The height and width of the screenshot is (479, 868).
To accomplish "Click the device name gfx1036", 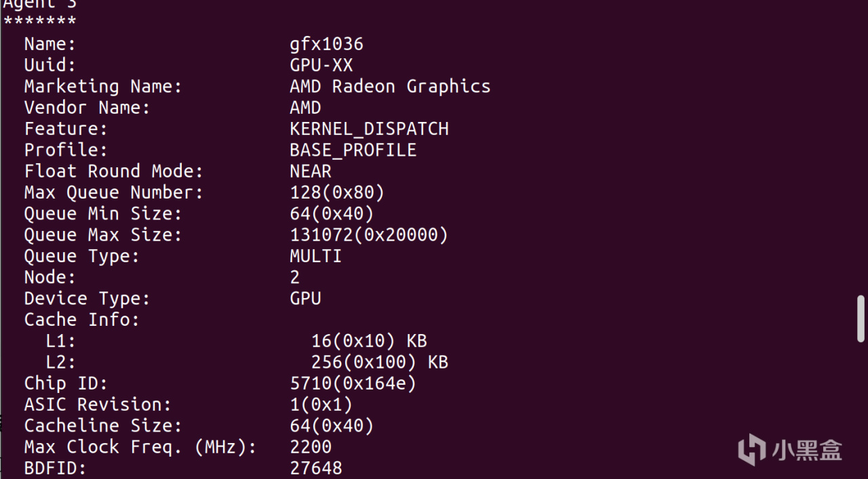I will click(326, 45).
